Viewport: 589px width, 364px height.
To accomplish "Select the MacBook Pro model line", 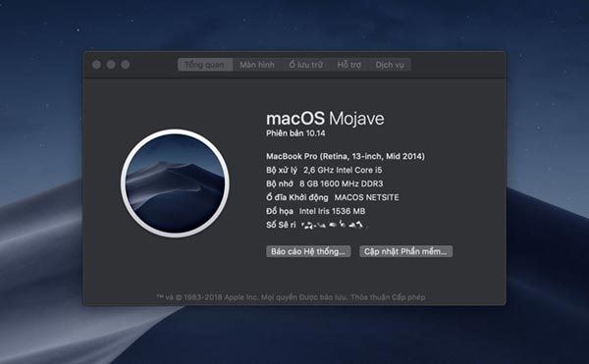I will (x=346, y=156).
